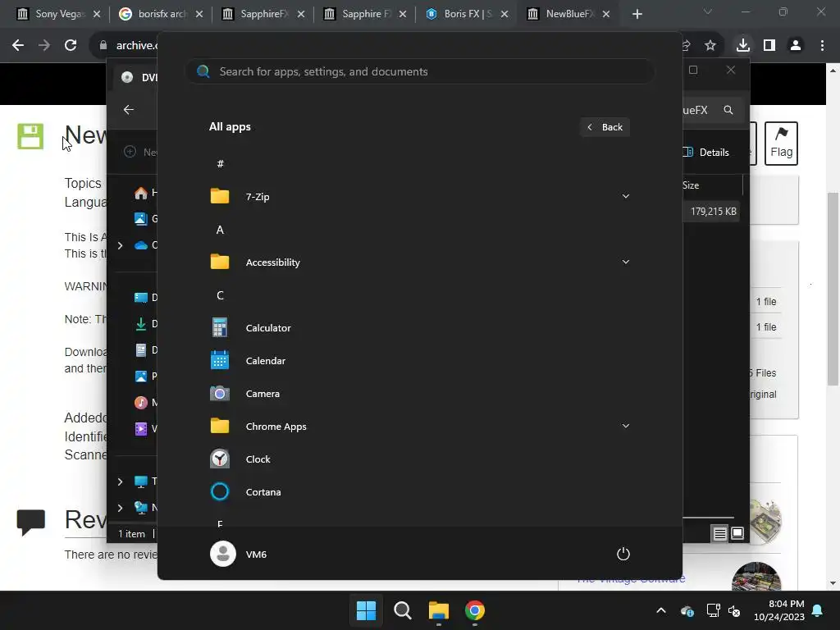The width and height of the screenshot is (840, 630).
Task: Open the clock and date flyout
Action: coord(779,610)
